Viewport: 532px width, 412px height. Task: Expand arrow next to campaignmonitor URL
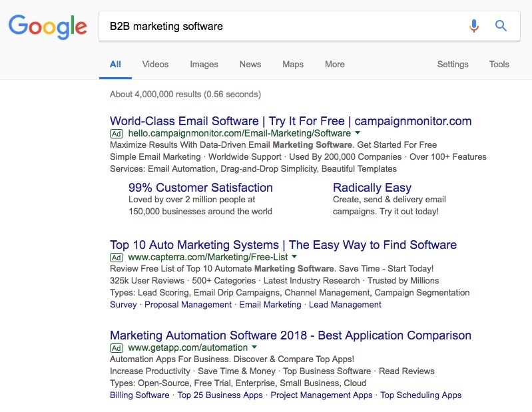tap(358, 132)
